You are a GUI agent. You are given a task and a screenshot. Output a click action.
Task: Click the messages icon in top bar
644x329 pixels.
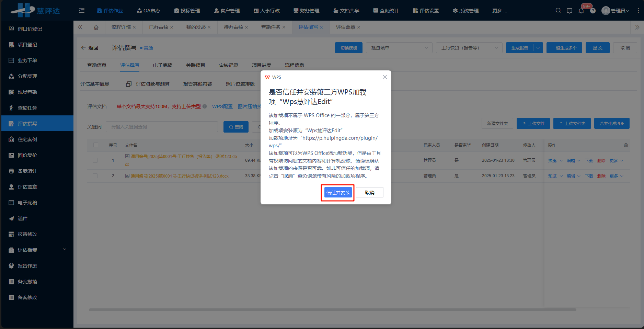[x=570, y=11]
